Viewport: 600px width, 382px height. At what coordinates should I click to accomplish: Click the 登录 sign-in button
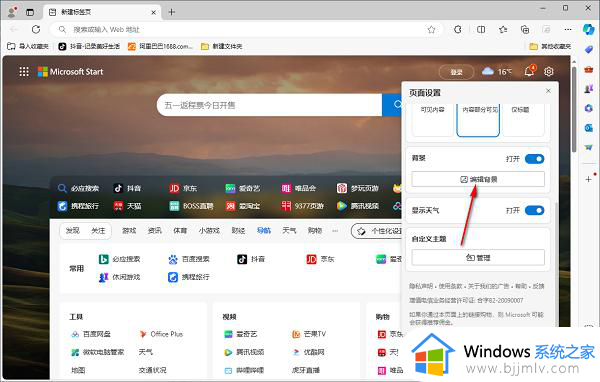pos(457,72)
